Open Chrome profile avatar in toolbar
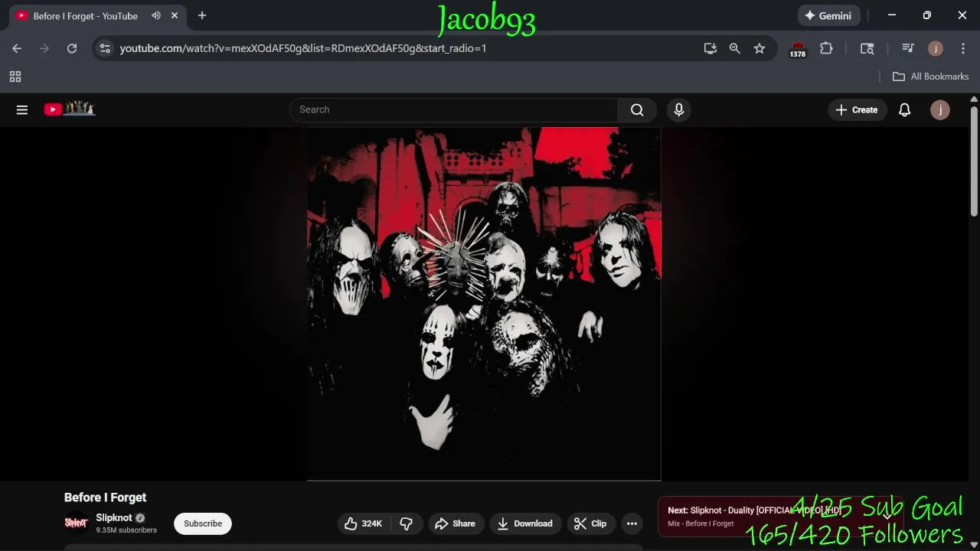Image resolution: width=980 pixels, height=551 pixels. pos(936,48)
